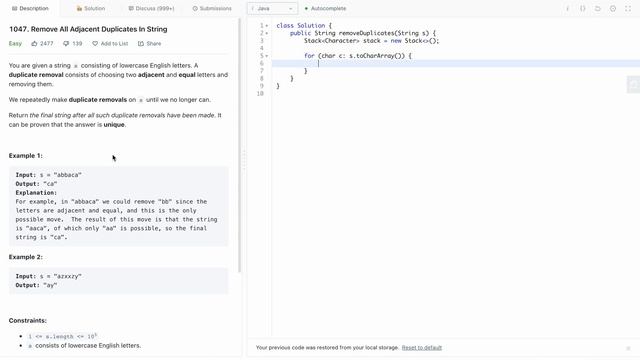640x360 pixels.
Task: Click line number 10 in gutter
Action: (x=260, y=93)
